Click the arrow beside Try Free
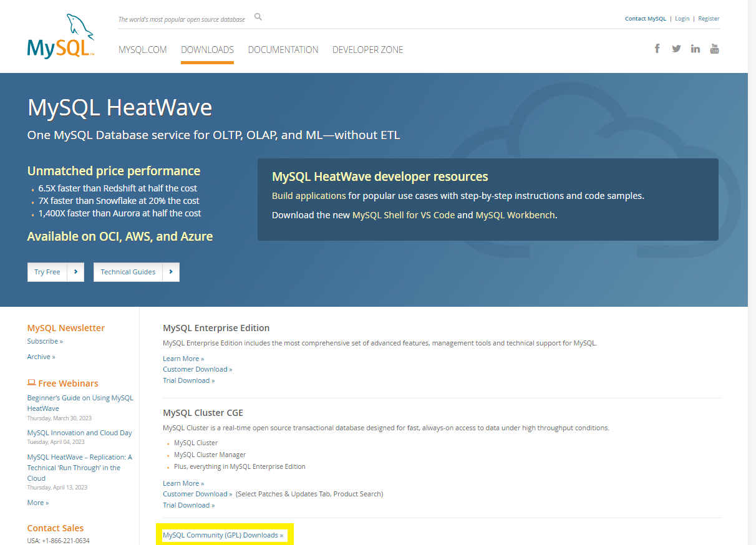Viewport: 756px width, 545px height. tap(75, 272)
